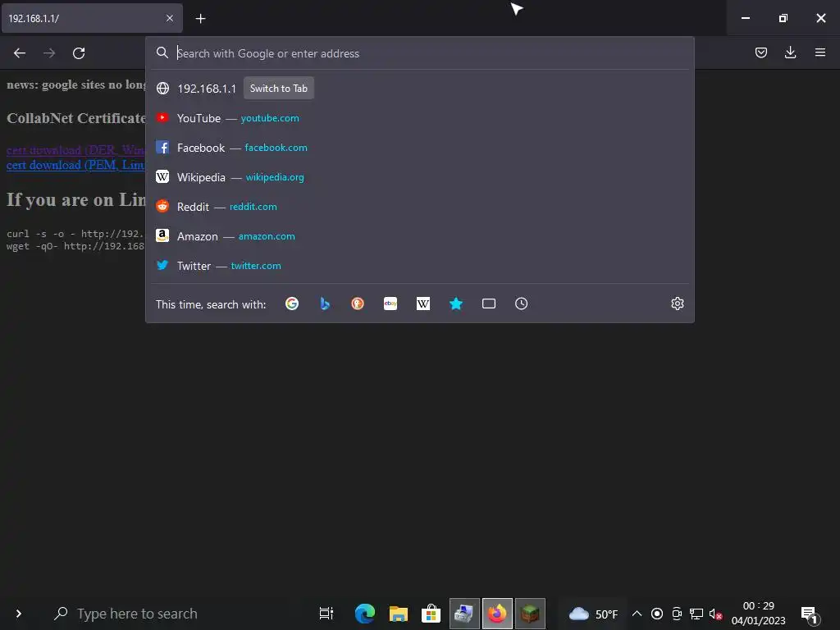Screen dimensions: 840x630
Task: Choose the YouTube suggestion
Action: pos(420,118)
